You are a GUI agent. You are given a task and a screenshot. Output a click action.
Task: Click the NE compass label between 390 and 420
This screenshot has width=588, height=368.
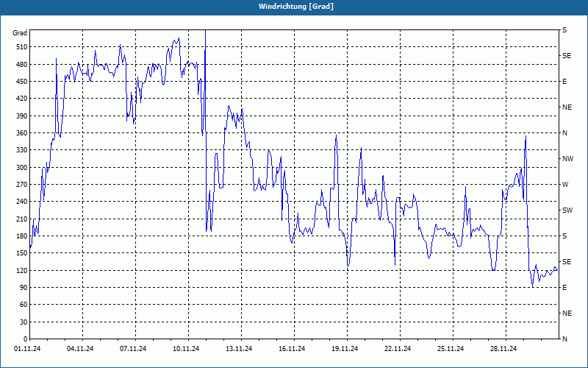coord(567,107)
